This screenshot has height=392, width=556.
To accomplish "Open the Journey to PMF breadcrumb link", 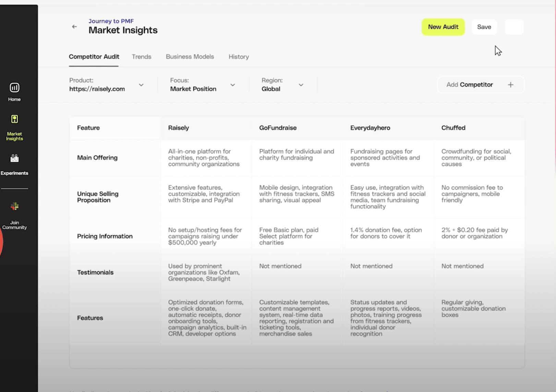I will pyautogui.click(x=111, y=21).
